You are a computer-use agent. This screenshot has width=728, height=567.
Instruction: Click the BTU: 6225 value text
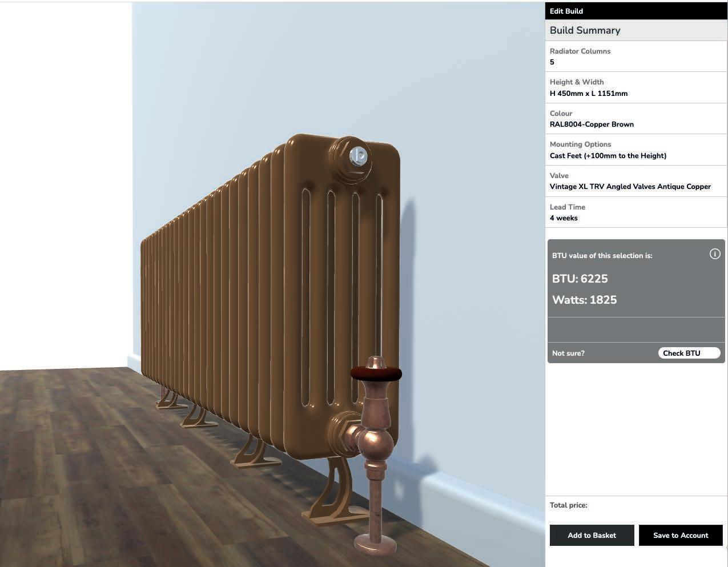point(580,279)
